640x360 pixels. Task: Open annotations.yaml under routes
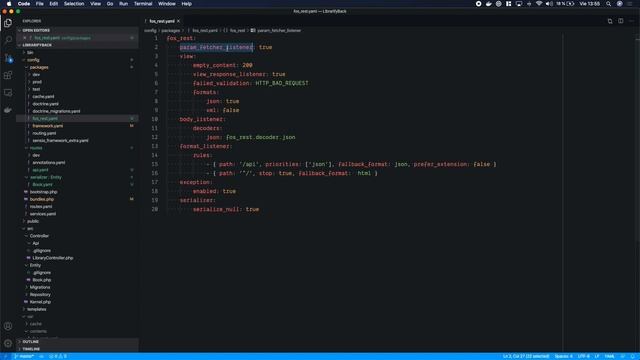point(48,163)
